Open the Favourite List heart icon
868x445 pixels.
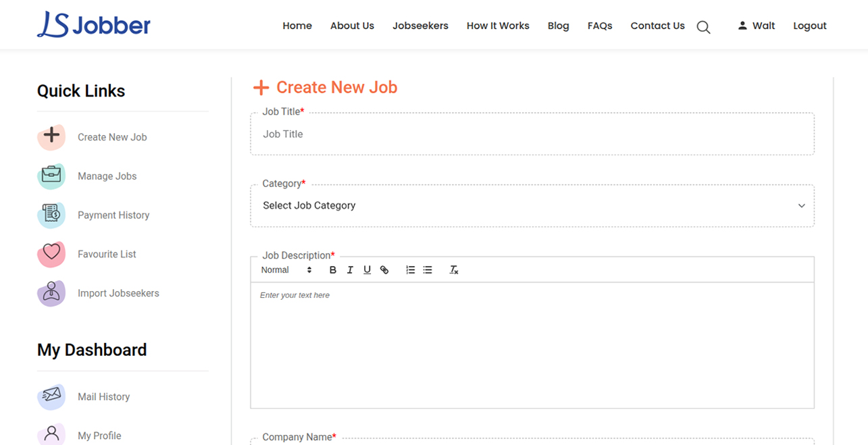(x=51, y=253)
